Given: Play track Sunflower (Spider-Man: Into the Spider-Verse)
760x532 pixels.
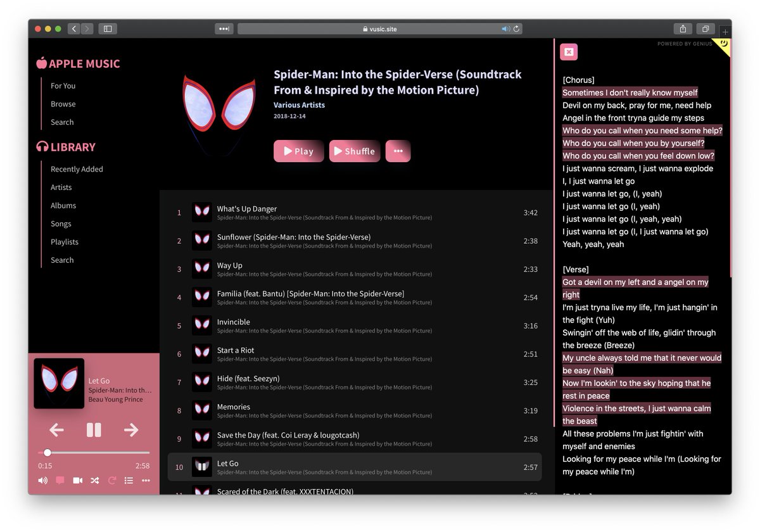Looking at the screenshot, I should click(355, 241).
